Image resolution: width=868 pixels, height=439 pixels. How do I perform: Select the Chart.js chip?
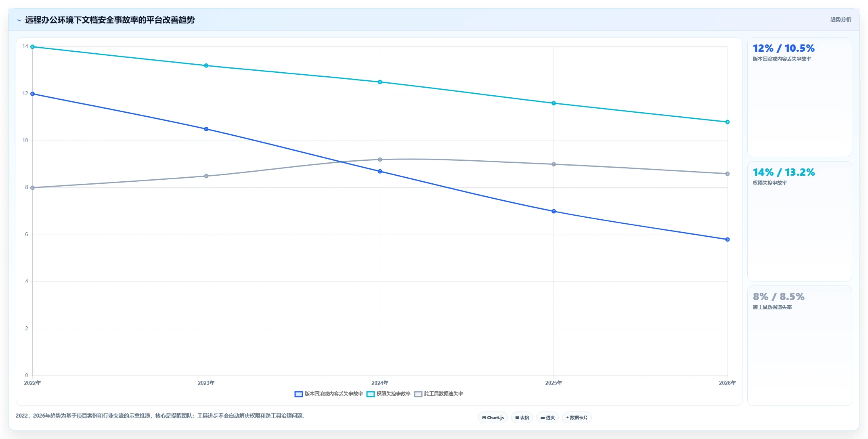click(x=493, y=418)
